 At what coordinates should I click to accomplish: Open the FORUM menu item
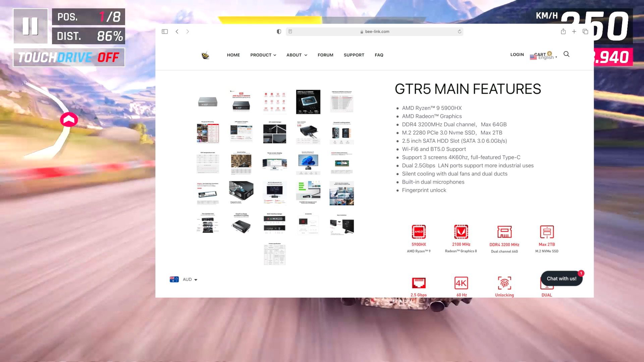coord(325,55)
